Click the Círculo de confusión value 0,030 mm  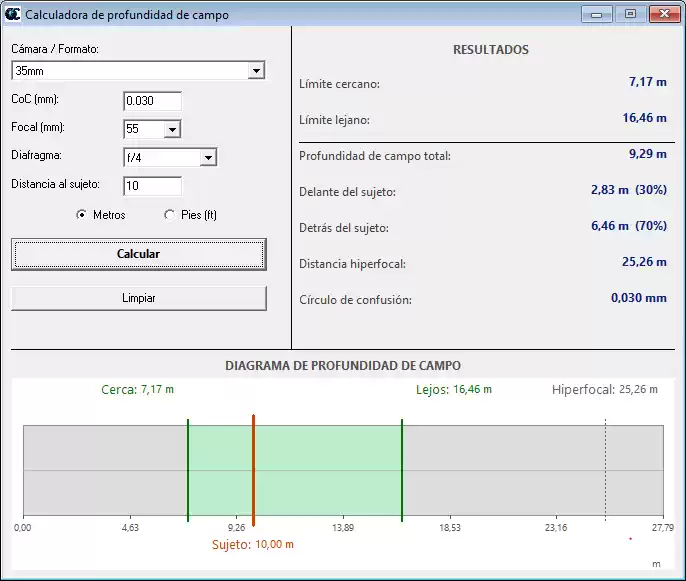click(639, 298)
